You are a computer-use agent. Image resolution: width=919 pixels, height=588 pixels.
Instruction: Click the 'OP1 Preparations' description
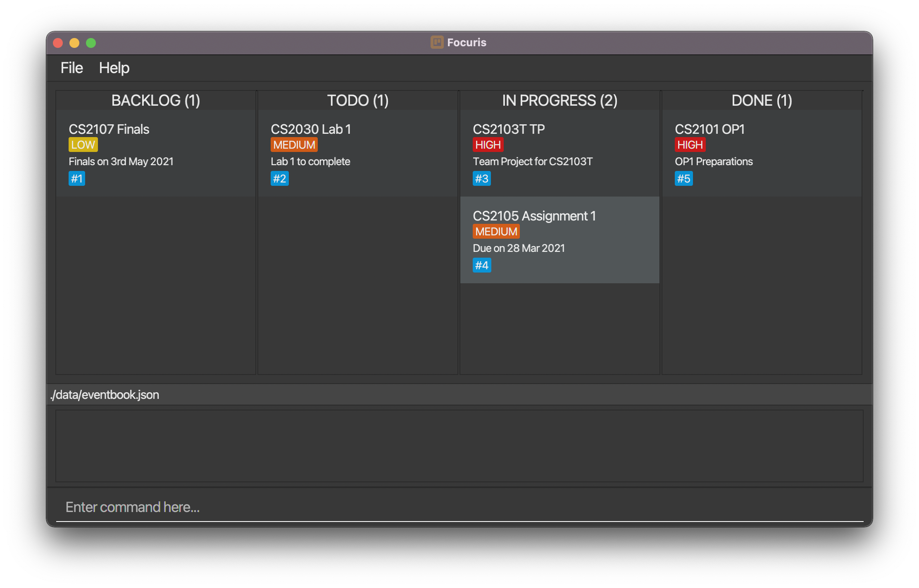(714, 161)
